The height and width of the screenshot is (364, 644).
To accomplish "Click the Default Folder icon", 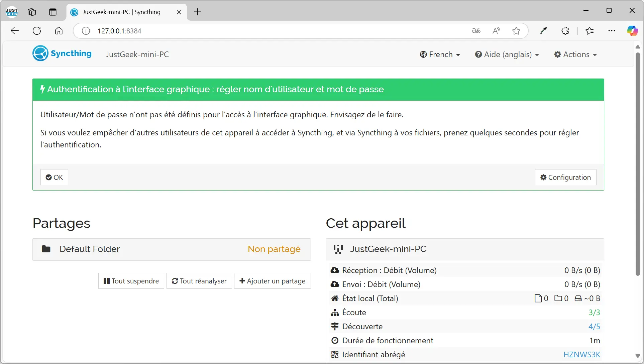I will coord(46,249).
